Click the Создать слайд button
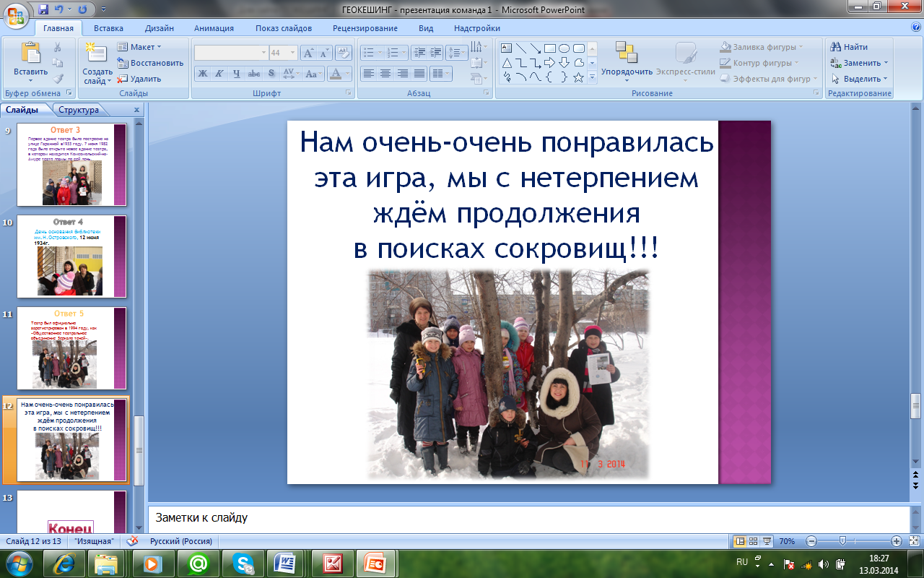Viewport: 924px width, 578px height. click(x=97, y=62)
